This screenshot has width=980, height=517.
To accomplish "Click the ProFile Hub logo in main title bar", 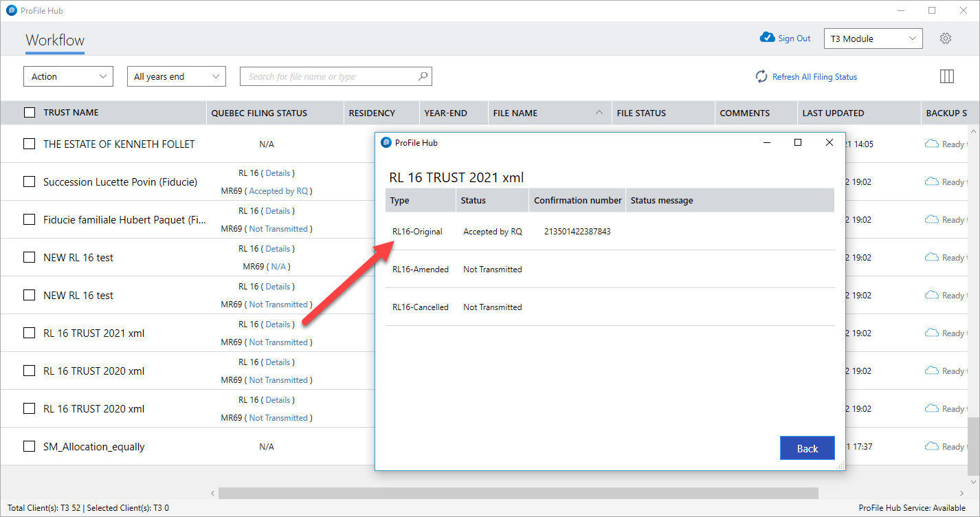I will point(12,10).
